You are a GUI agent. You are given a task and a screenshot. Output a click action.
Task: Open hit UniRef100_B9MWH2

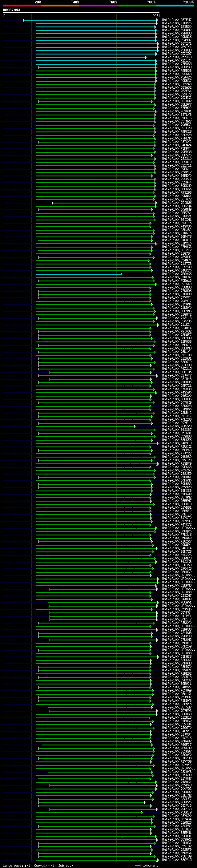click(177, 30)
